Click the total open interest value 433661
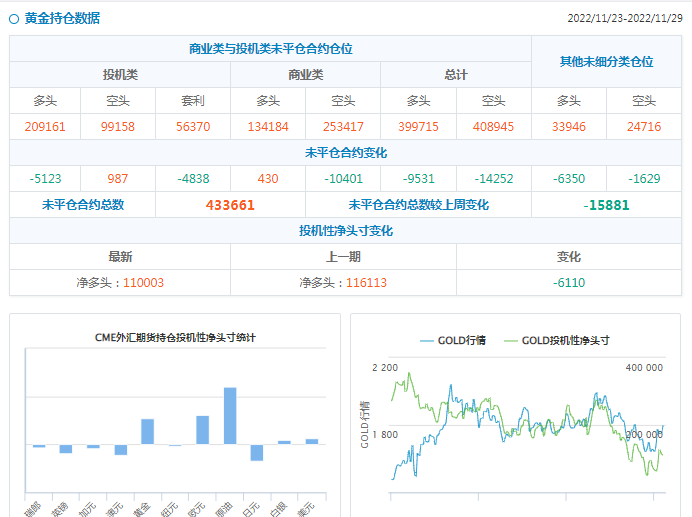The height and width of the screenshot is (517, 692). pyautogui.click(x=230, y=205)
